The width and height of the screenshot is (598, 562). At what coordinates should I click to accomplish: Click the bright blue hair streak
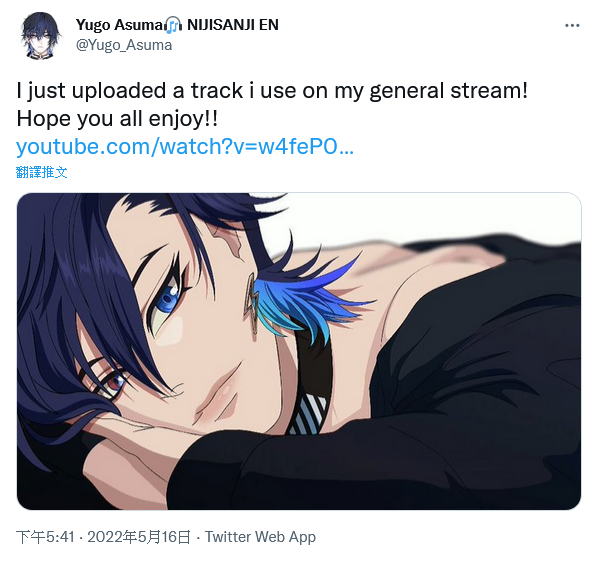(x=305, y=303)
